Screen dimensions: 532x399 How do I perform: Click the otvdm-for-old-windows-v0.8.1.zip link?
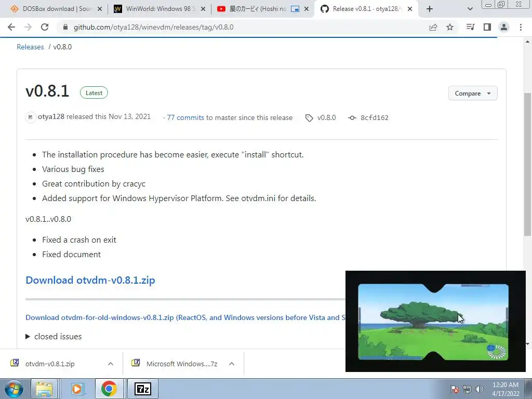[185, 317]
